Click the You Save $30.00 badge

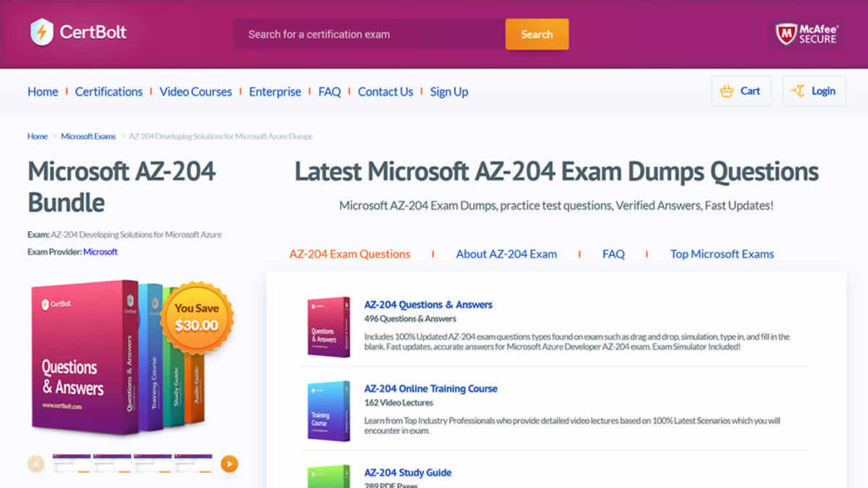pyautogui.click(x=197, y=318)
